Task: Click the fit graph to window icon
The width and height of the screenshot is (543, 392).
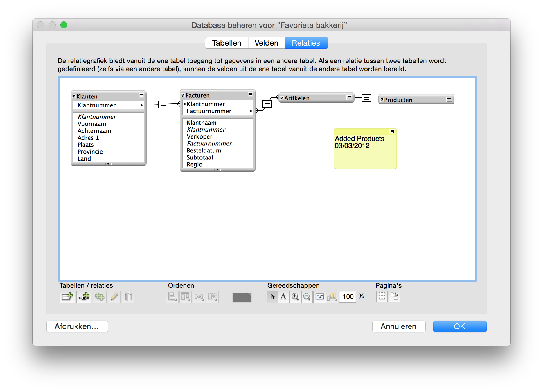Action: tap(319, 297)
